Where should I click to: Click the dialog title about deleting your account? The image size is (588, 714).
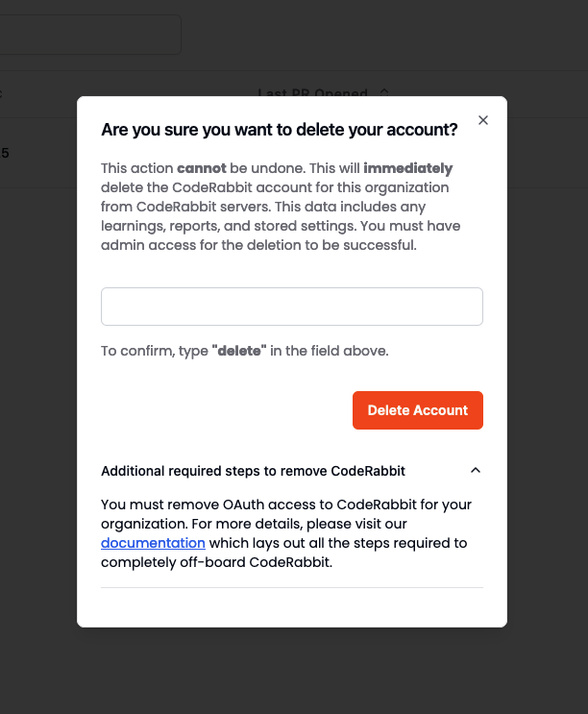279,130
